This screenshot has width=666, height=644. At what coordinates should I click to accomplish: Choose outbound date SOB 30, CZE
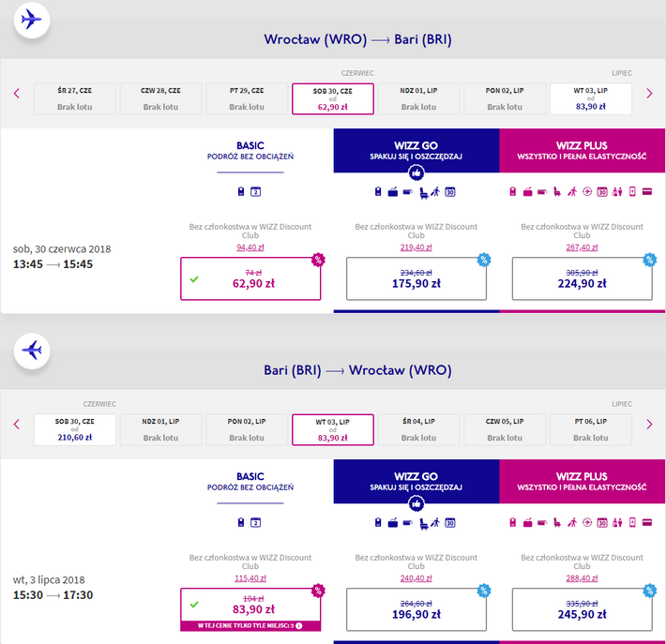click(333, 99)
